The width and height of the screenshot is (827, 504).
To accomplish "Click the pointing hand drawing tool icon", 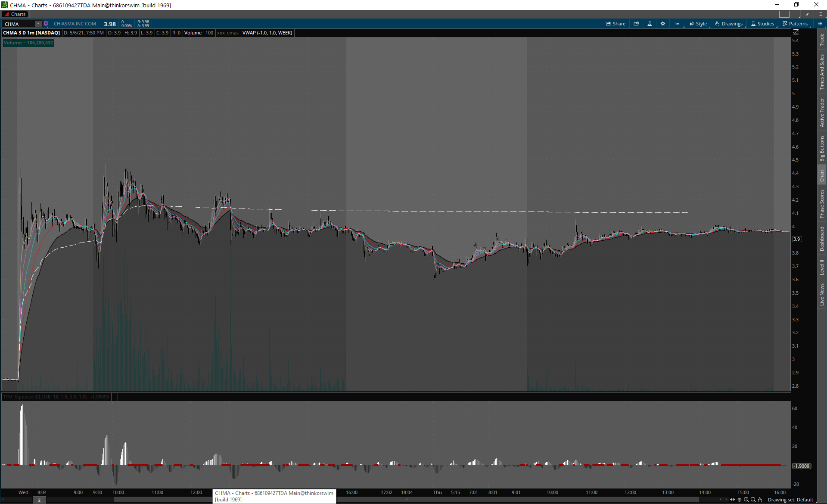I will click(760, 500).
